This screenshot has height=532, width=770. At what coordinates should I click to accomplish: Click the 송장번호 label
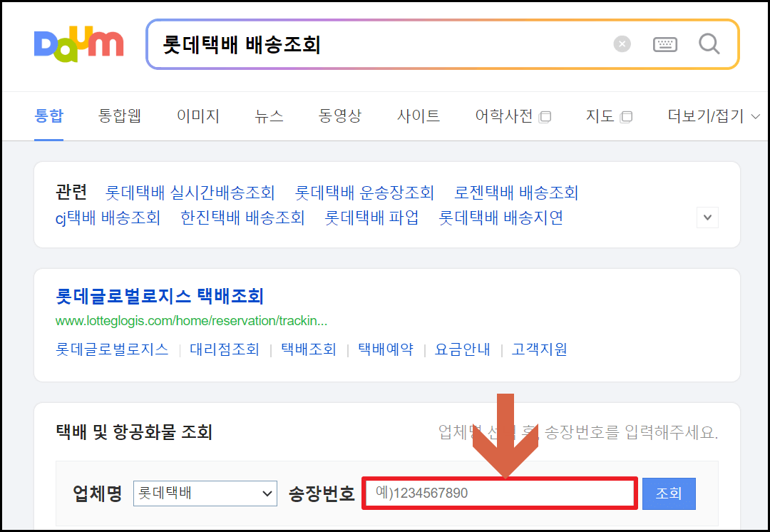pyautogui.click(x=322, y=493)
